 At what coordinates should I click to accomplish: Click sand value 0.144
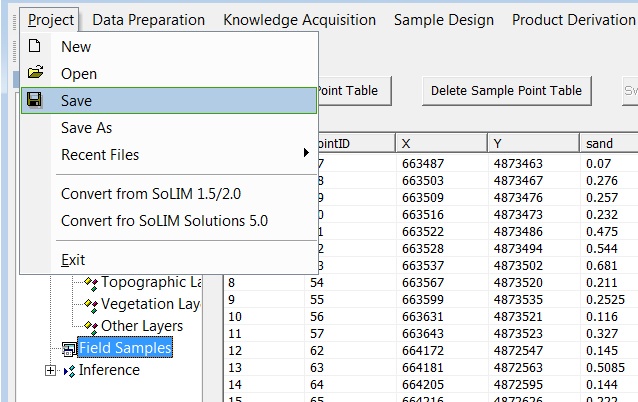pyautogui.click(x=609, y=385)
